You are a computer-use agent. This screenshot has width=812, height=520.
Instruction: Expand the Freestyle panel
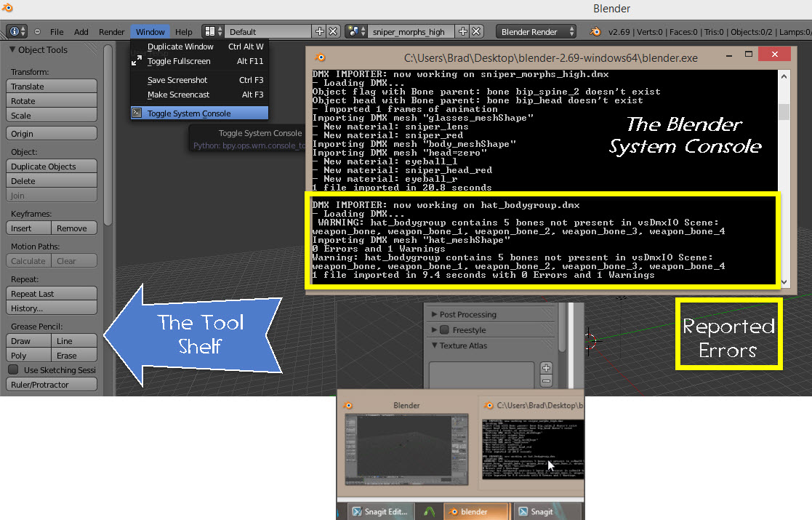click(434, 330)
